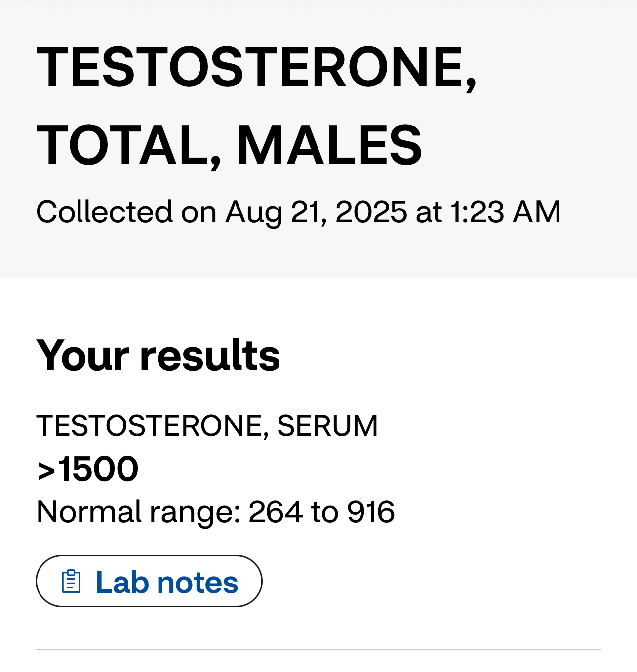Select the 916 upper bound value
Viewport: 637px width, 672px height.
pos(370,511)
